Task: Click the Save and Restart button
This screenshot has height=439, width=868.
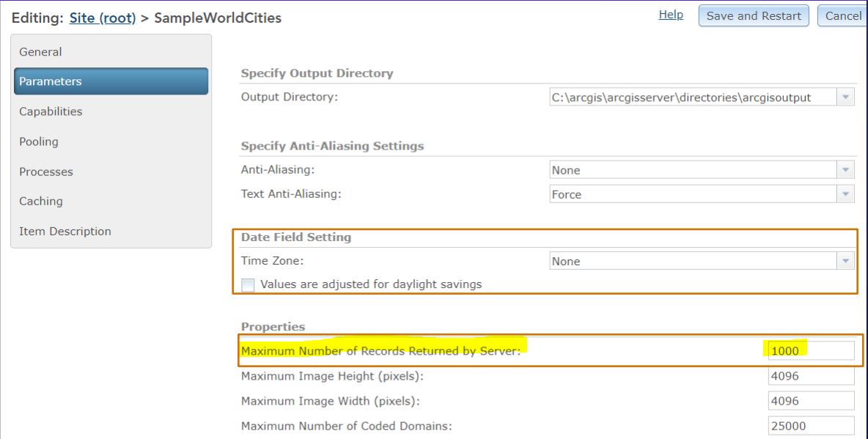Action: pos(754,16)
